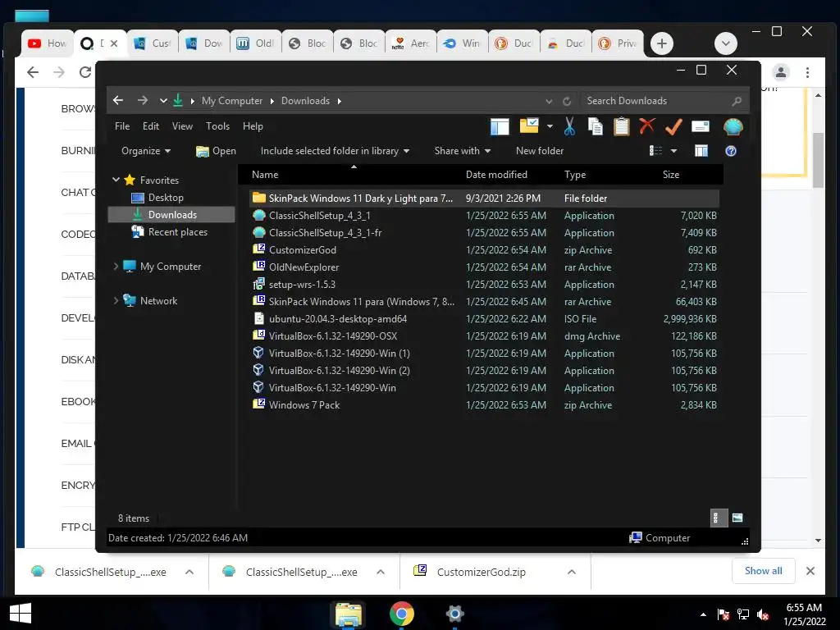The width and height of the screenshot is (840, 630).
Task: Open the view options dropdown arrow
Action: click(x=673, y=151)
